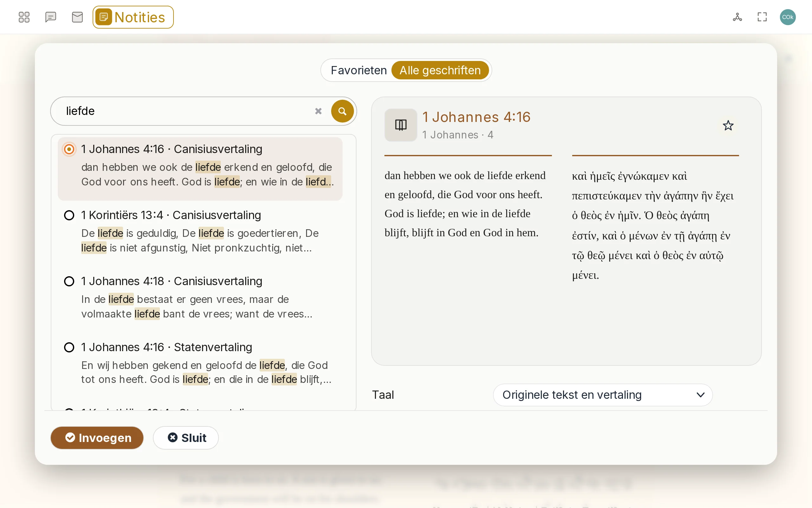Screen dimensions: 812x508
Task: Run search with magnifier button
Action: 342,111
